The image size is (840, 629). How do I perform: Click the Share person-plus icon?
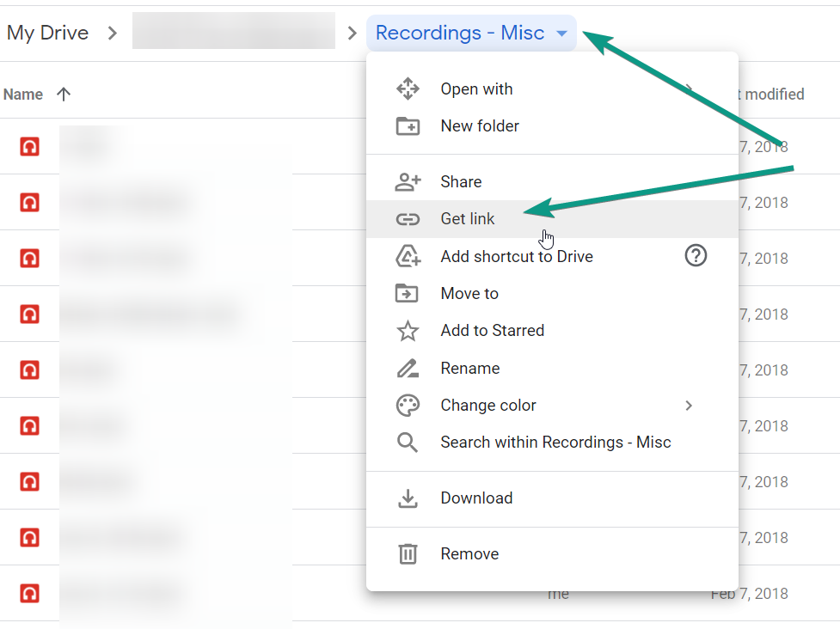[408, 182]
